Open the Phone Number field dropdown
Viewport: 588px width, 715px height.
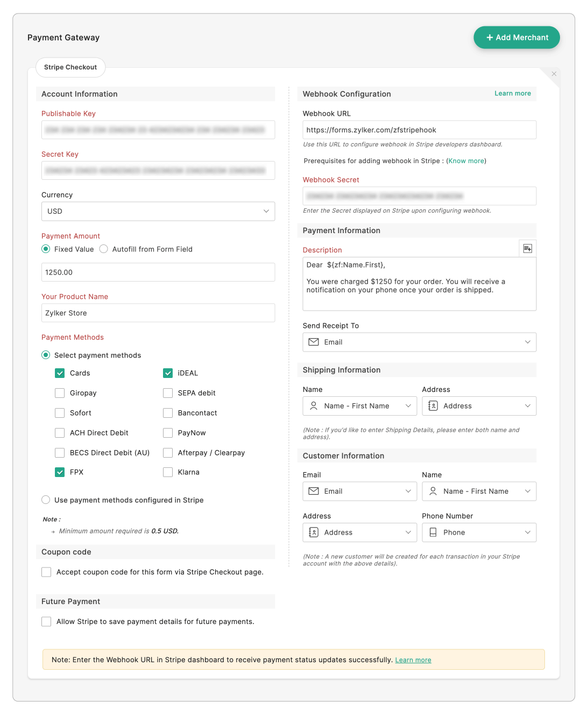click(x=527, y=532)
